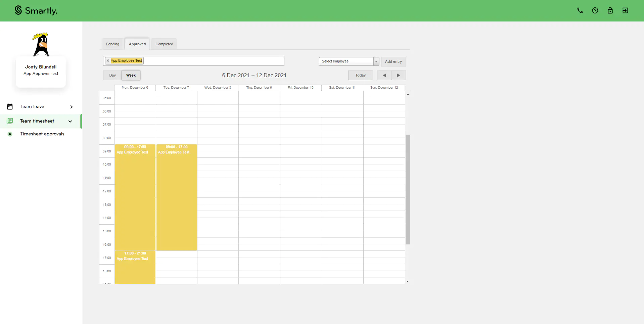Jump to Today in the calendar
The height and width of the screenshot is (324, 644).
pos(360,75)
